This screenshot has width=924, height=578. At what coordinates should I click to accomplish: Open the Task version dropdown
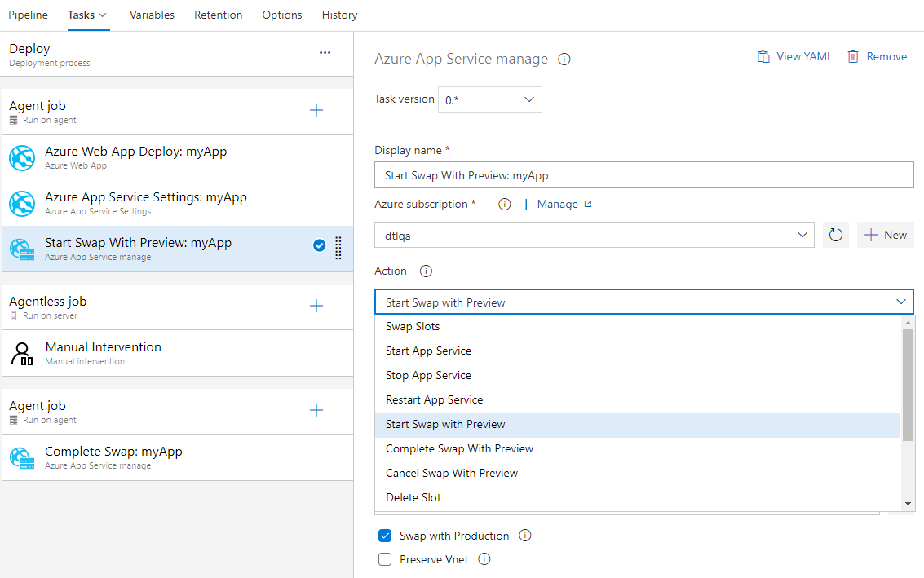point(490,99)
